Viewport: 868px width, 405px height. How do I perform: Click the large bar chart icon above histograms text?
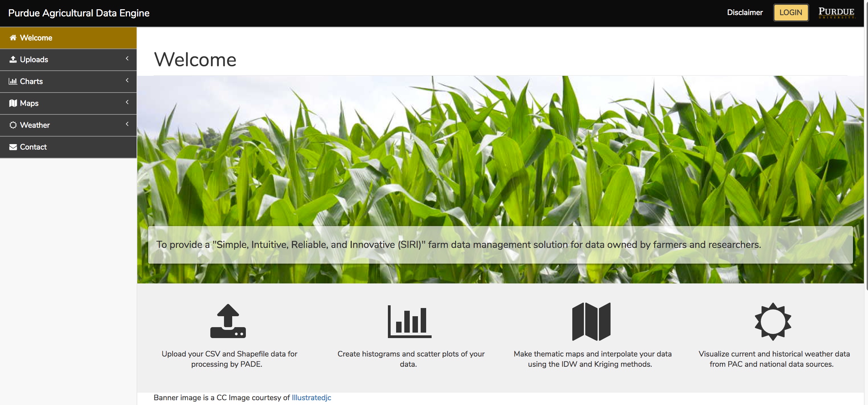409,321
